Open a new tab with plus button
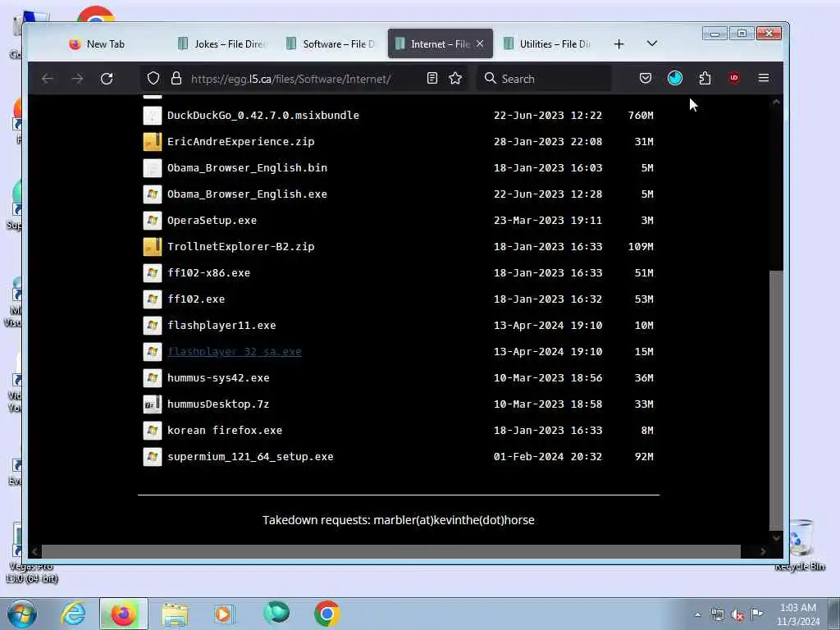This screenshot has height=630, width=840. click(619, 44)
